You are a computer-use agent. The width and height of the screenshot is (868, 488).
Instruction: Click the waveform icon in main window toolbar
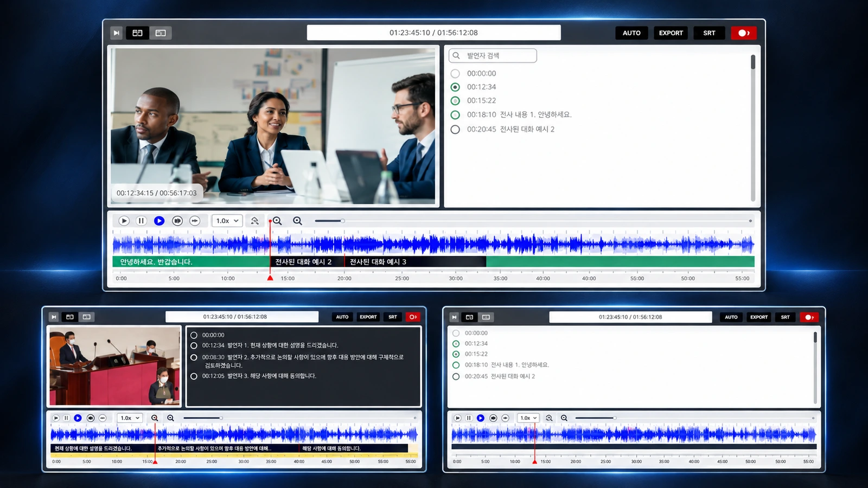pos(195,221)
